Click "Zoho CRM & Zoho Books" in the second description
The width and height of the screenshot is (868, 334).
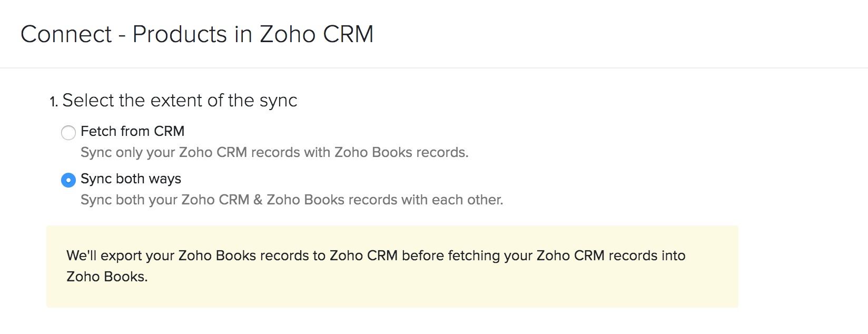click(262, 200)
